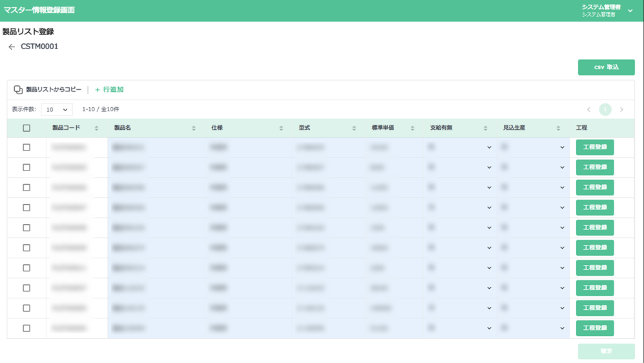Sort by 標準単価 column sort icon
The width and height of the screenshot is (644, 363).
(x=412, y=129)
